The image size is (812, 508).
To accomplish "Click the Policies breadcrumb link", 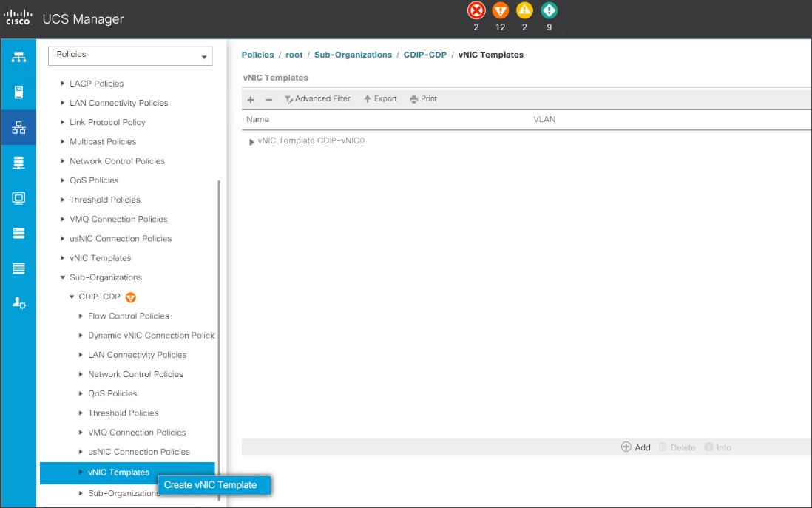I will [257, 55].
